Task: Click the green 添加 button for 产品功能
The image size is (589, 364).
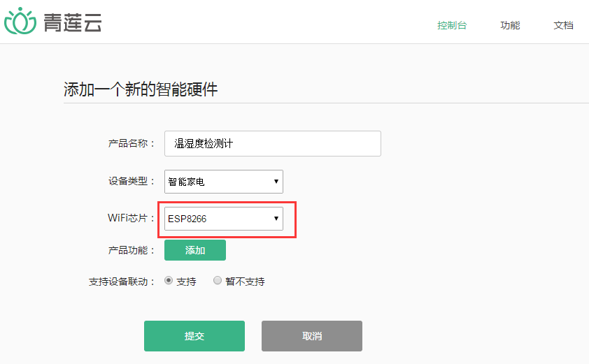Action: coord(195,250)
